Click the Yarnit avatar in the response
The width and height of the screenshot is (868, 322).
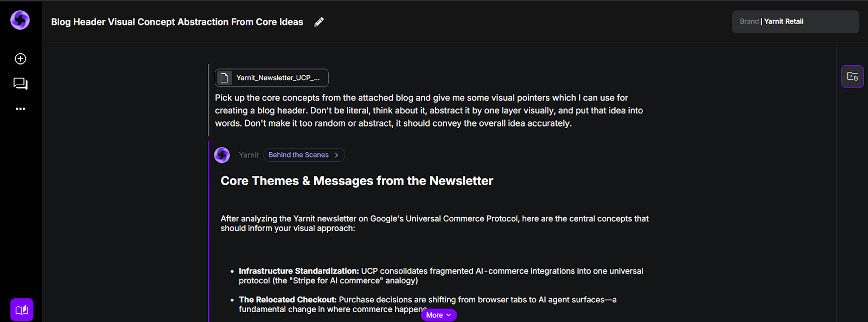point(222,155)
